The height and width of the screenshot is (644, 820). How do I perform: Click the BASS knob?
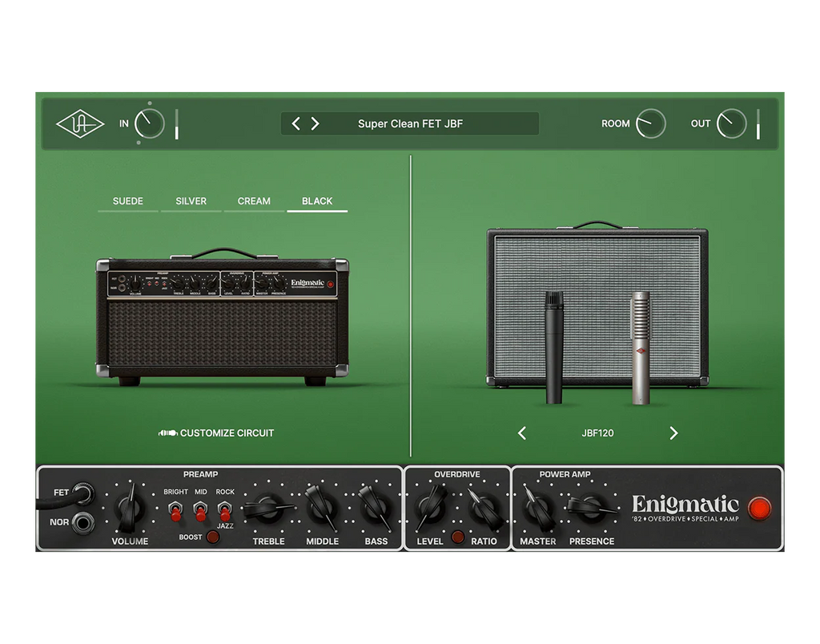click(375, 508)
